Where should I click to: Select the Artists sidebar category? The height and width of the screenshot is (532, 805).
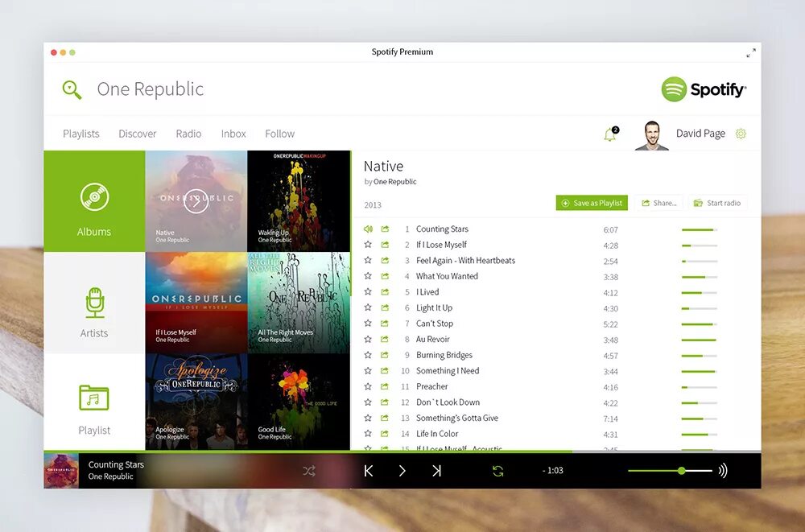94,303
